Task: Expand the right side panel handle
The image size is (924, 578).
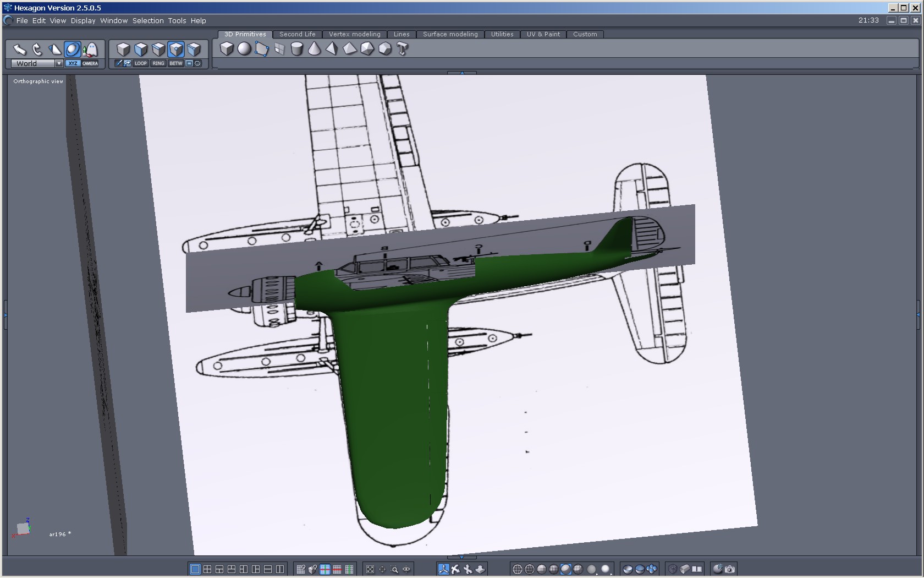Action: coord(918,314)
